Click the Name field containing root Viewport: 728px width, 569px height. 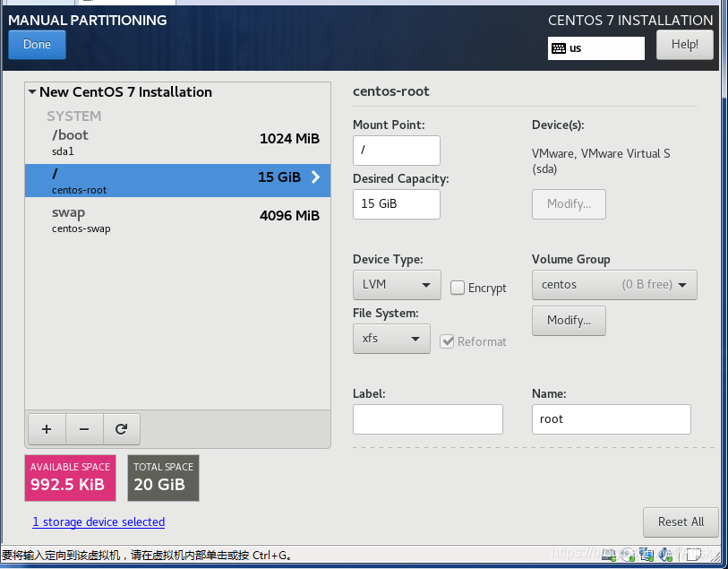click(612, 419)
